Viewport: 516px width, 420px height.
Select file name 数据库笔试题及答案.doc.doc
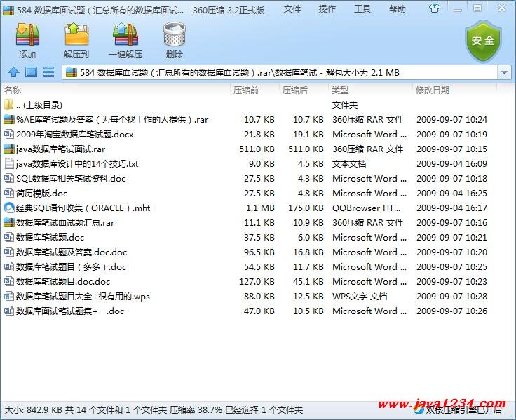coord(72,252)
